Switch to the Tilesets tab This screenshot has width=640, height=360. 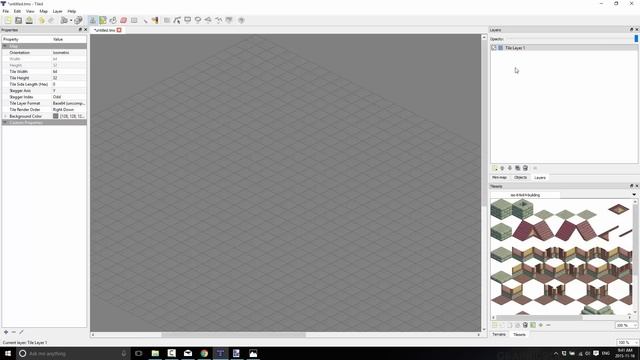(x=519, y=334)
